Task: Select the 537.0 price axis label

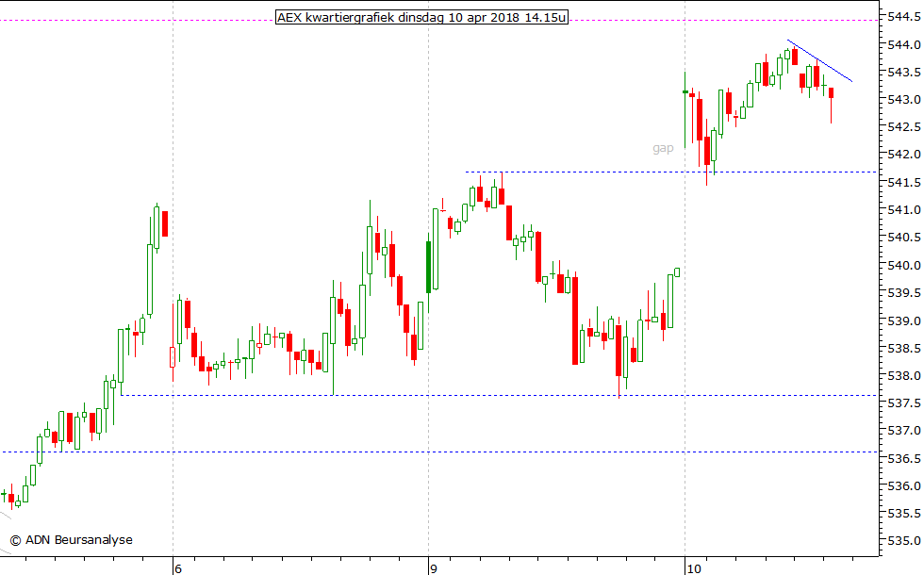Action: (903, 431)
